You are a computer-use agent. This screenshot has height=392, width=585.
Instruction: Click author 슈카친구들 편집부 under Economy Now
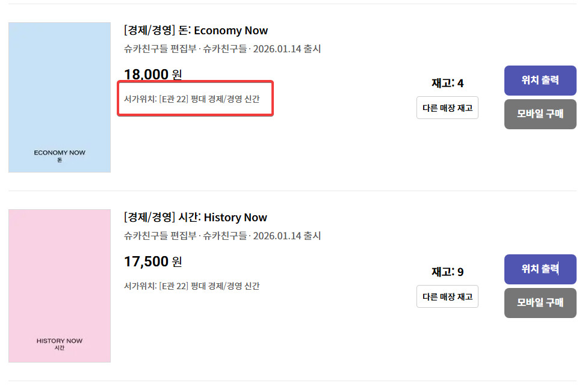click(x=159, y=49)
